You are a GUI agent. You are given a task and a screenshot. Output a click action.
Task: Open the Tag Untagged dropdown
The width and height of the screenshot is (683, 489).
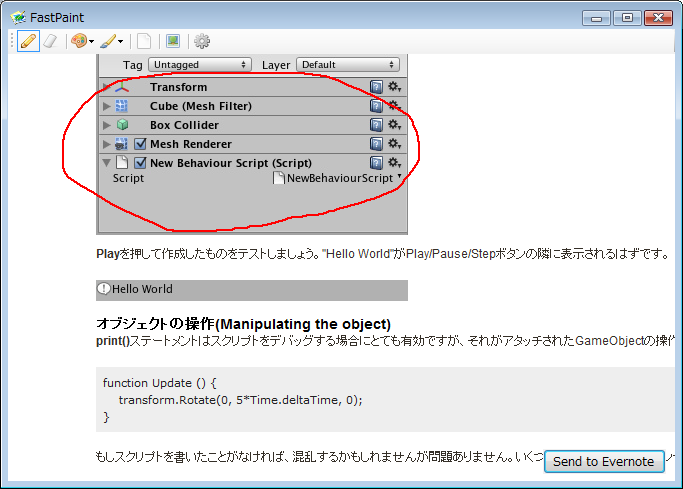tap(200, 65)
